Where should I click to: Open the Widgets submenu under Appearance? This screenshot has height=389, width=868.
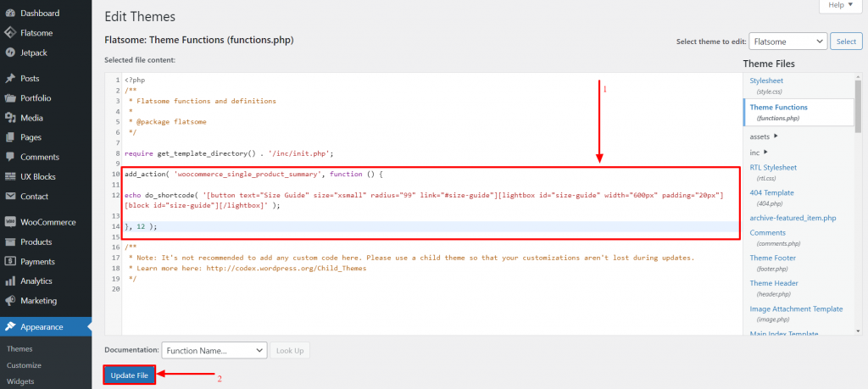point(20,381)
